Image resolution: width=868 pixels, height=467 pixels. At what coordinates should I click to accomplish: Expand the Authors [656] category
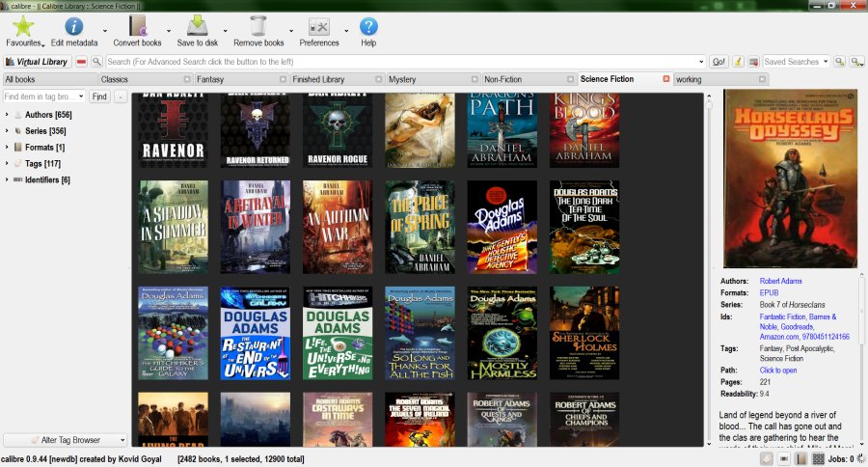click(x=7, y=115)
